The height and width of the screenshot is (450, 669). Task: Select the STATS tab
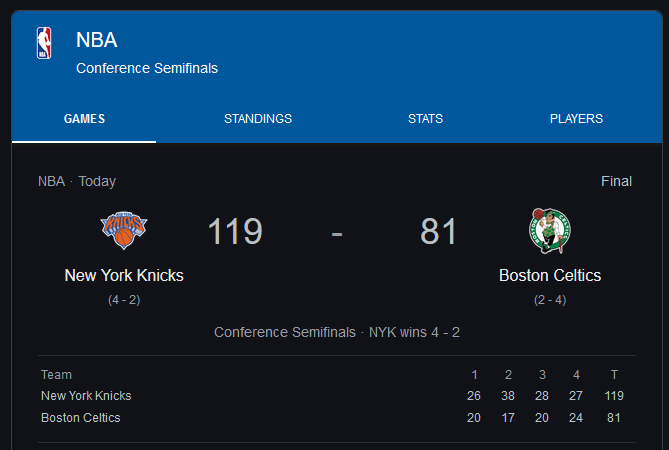pos(425,118)
